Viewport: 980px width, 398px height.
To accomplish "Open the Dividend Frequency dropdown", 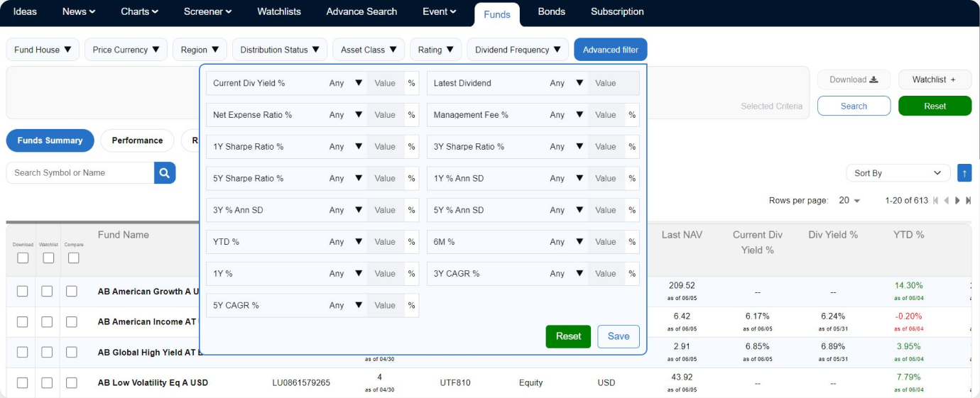I will [x=518, y=50].
